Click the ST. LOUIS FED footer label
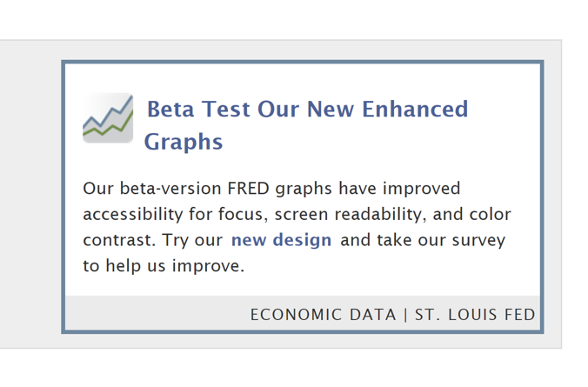Screen dimensions: 588x387 tap(475, 315)
